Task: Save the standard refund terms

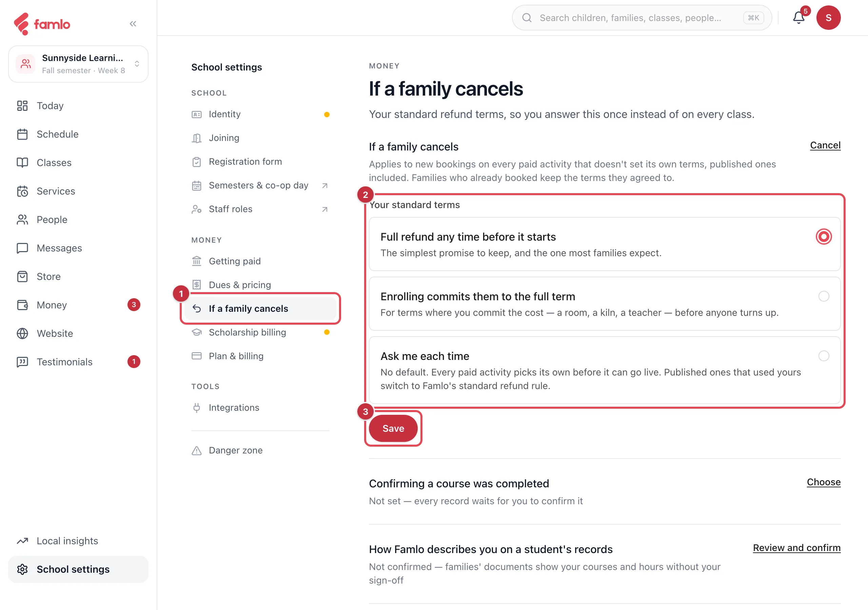Action: coord(393,428)
